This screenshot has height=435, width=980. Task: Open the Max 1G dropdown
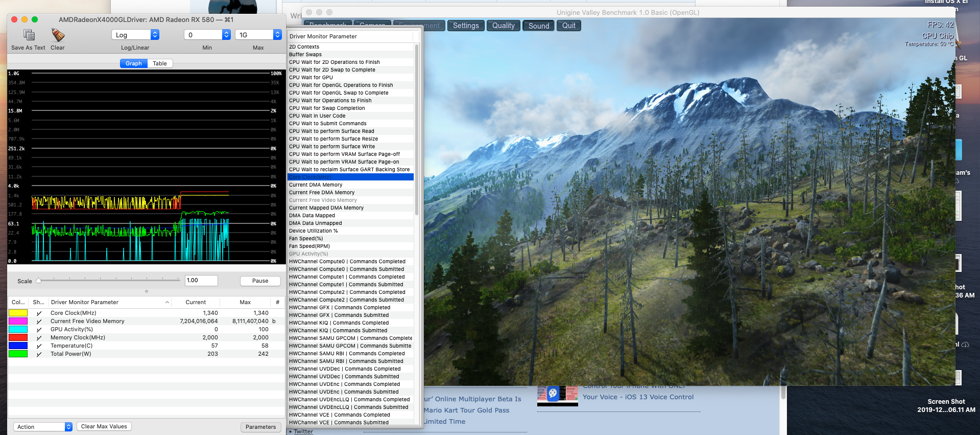click(x=258, y=35)
